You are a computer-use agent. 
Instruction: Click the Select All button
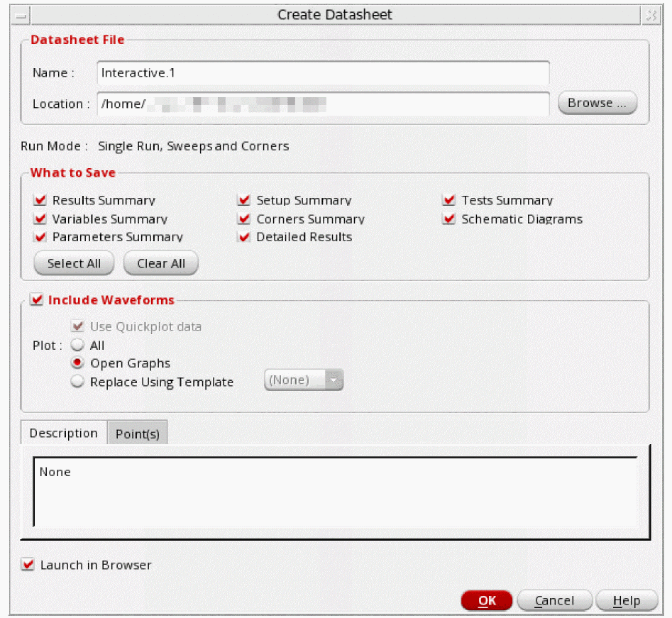(74, 263)
